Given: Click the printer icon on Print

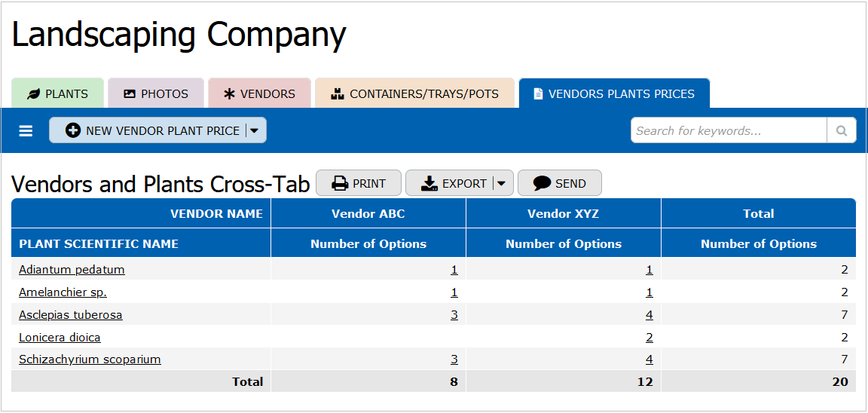Looking at the screenshot, I should tap(340, 183).
